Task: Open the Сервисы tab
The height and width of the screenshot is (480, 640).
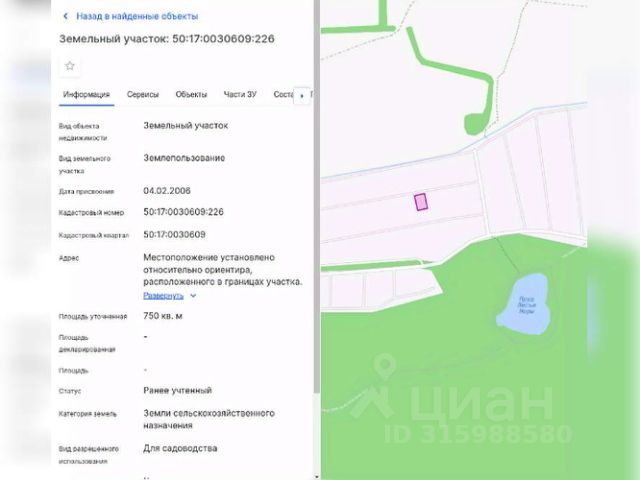Action: 143,94
